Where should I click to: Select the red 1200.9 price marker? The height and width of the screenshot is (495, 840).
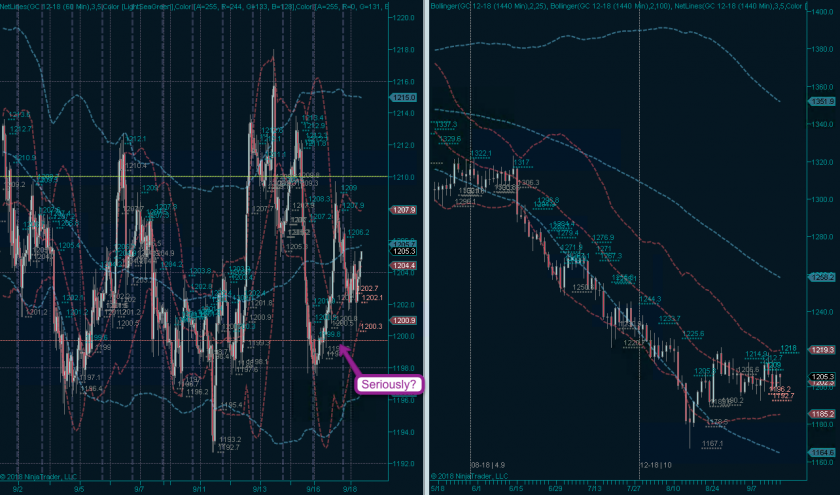(x=403, y=320)
